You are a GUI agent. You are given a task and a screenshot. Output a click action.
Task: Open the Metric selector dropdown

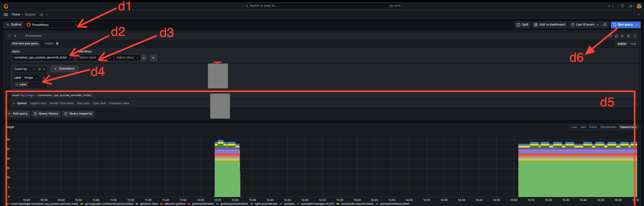pos(43,58)
